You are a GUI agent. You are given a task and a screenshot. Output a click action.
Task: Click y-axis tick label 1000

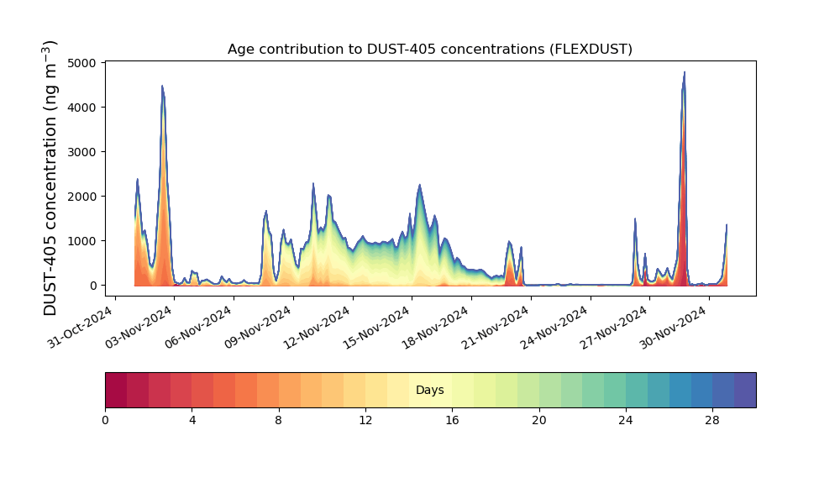click(82, 241)
